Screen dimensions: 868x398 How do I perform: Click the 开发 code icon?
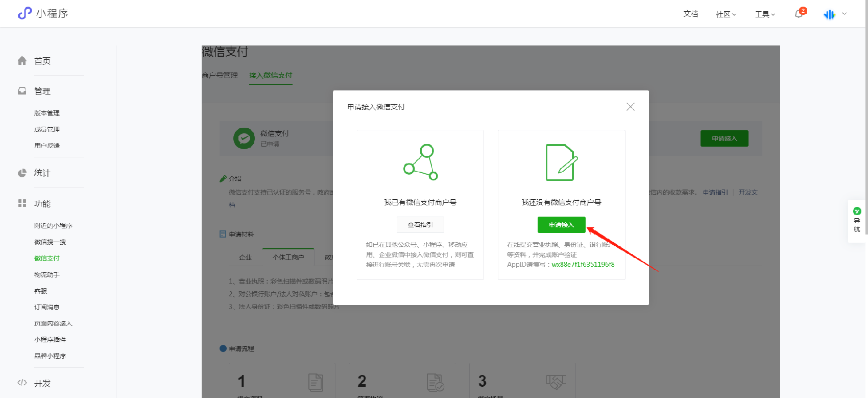point(22,383)
